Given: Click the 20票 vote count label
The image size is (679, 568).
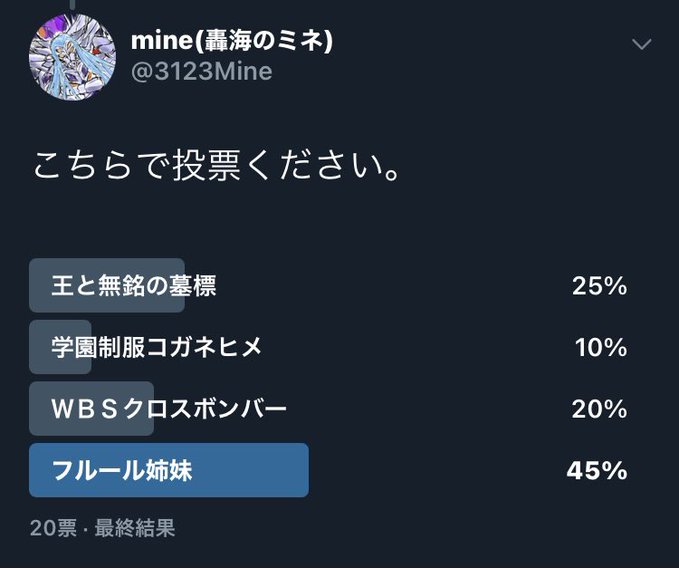Looking at the screenshot, I should coord(53,528).
